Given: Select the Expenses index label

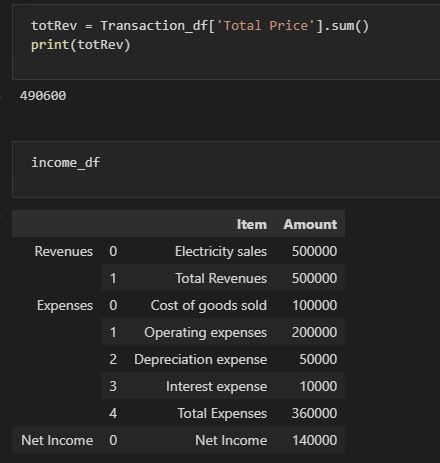Looking at the screenshot, I should click(x=65, y=305).
